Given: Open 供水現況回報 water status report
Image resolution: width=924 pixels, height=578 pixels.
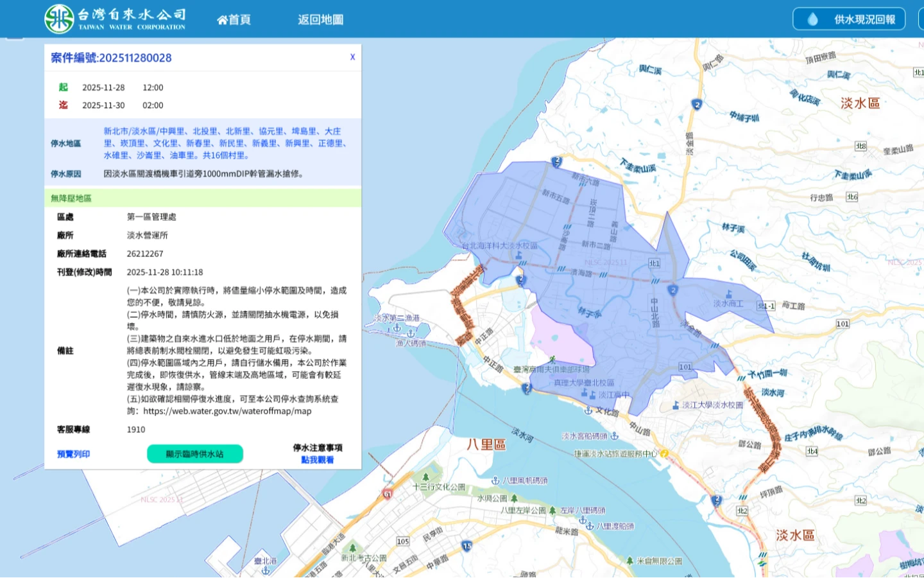Looking at the screenshot, I should 848,19.
